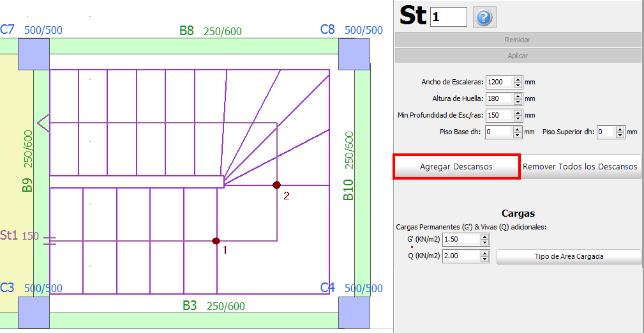Increase G' permanent load with up arrow
Screen dimensions: 644x333
tap(484, 236)
